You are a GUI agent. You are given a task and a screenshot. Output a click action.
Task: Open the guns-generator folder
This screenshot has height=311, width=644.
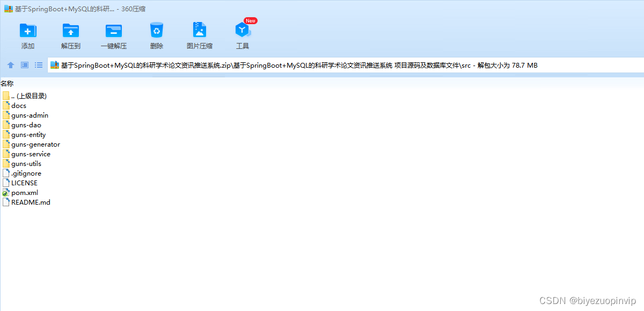point(35,144)
